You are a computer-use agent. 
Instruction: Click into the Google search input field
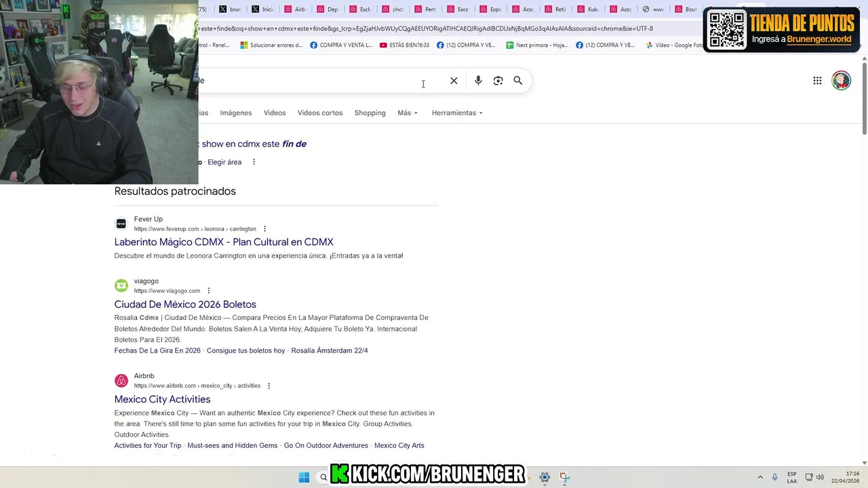point(319,81)
